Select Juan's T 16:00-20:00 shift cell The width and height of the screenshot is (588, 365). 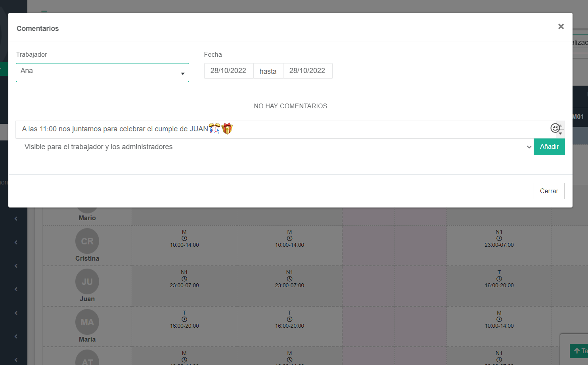(499, 279)
